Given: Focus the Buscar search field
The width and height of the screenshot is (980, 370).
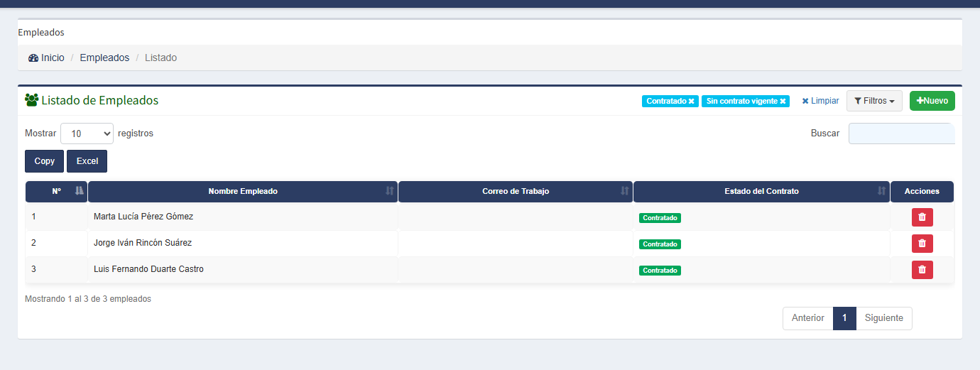Looking at the screenshot, I should point(902,134).
